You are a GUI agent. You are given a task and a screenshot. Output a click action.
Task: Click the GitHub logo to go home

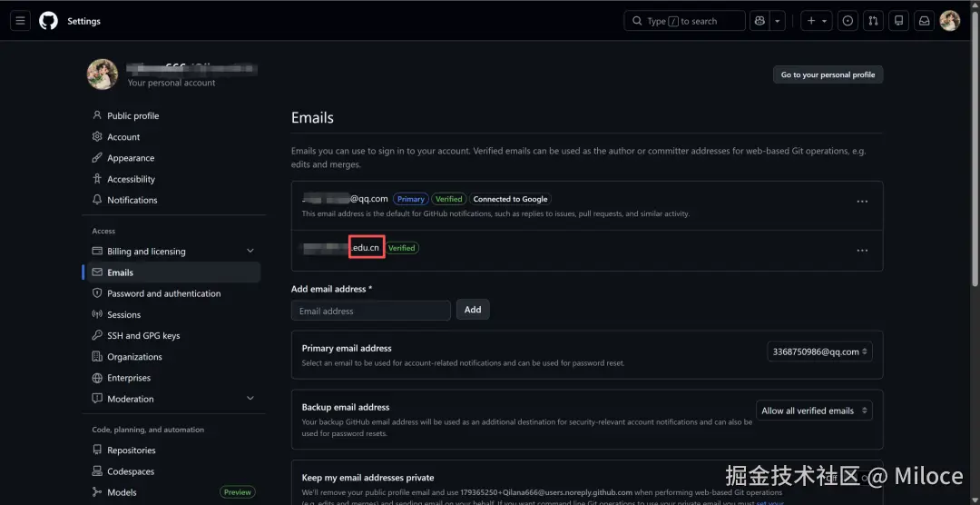pyautogui.click(x=48, y=21)
